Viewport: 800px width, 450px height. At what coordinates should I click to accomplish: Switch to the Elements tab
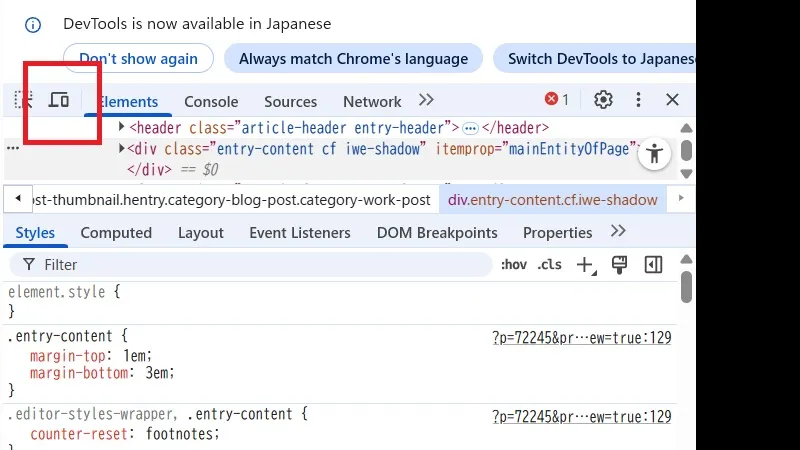click(x=128, y=102)
